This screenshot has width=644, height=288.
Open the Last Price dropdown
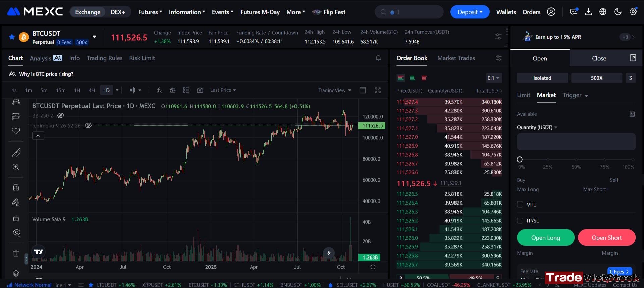click(x=223, y=90)
